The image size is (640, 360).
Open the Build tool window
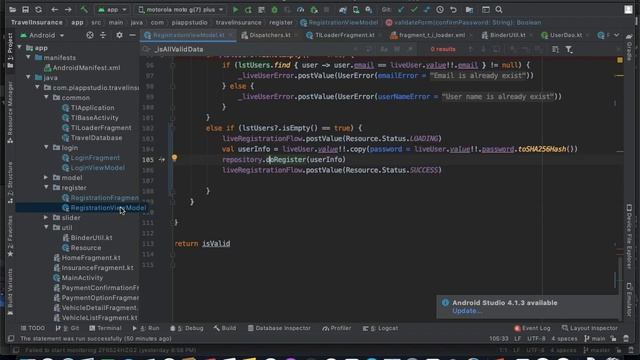click(x=224, y=328)
